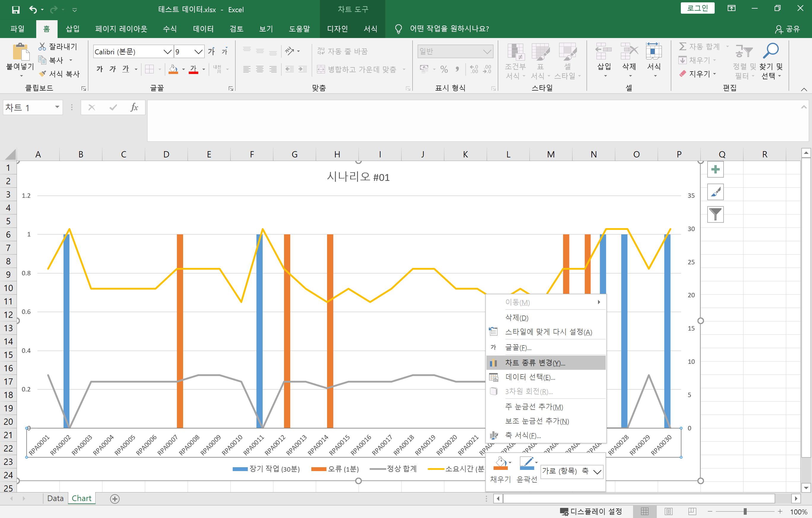812x518 pixels.
Task: Click the save icon in title bar
Action: click(x=15, y=10)
